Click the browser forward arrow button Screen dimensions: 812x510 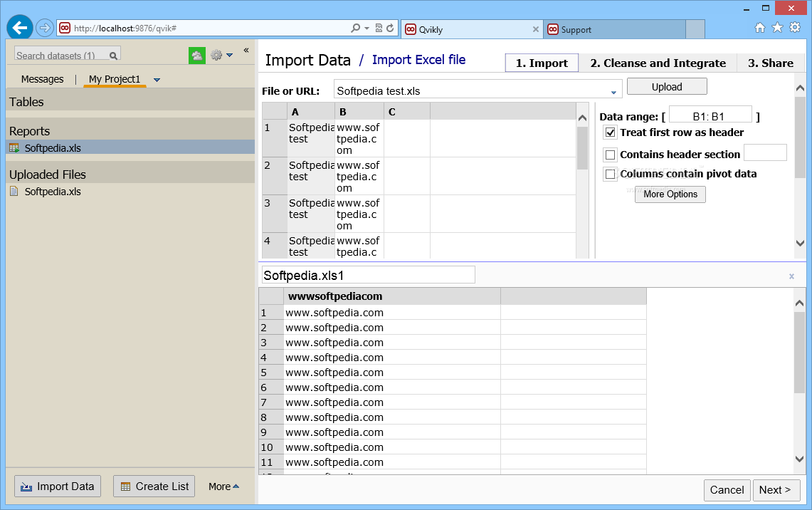pos(45,28)
